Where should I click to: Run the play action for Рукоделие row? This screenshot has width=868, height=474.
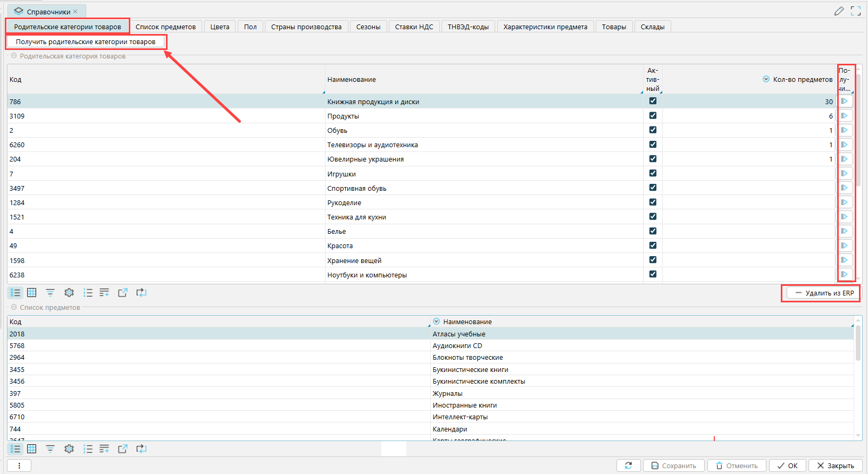[x=845, y=202]
